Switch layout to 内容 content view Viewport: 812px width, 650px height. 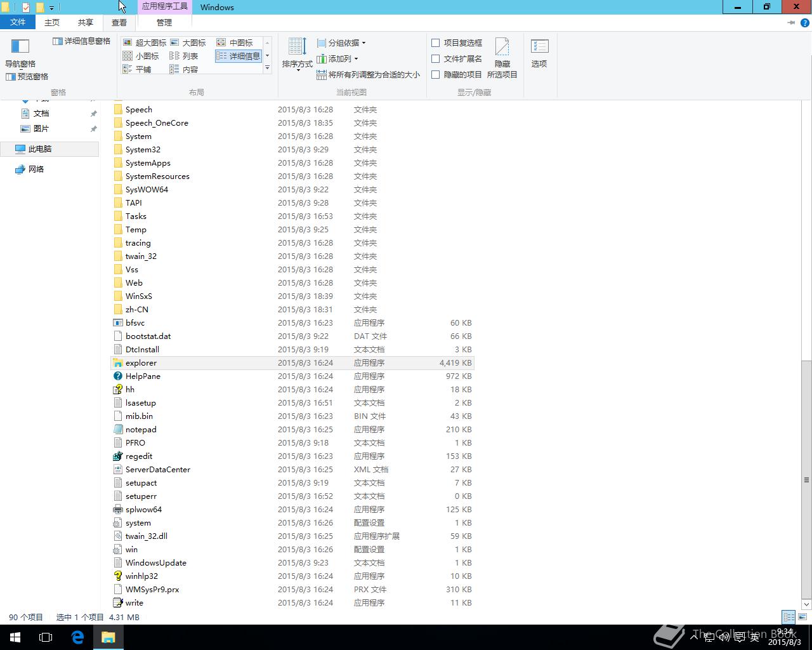click(x=184, y=69)
